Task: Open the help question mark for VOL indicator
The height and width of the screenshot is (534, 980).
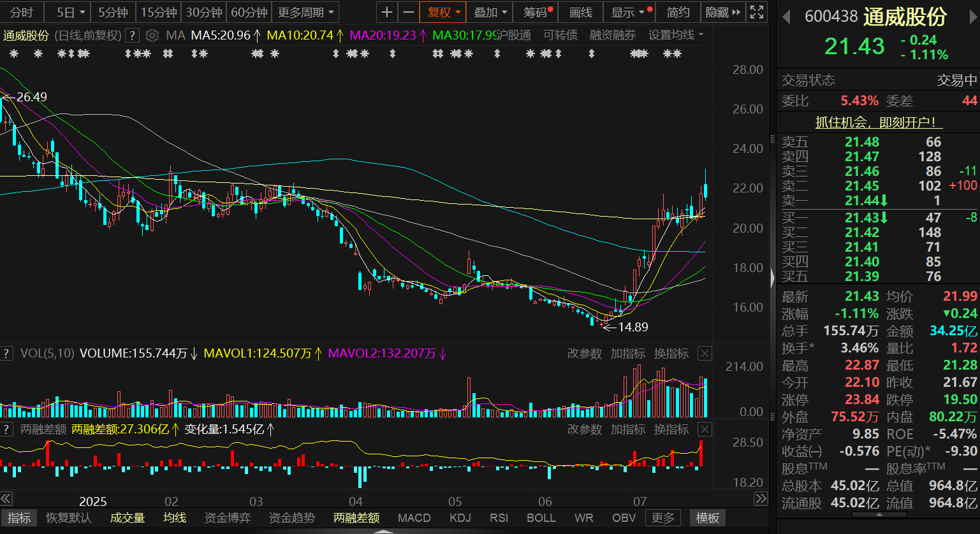Action: [x=6, y=353]
